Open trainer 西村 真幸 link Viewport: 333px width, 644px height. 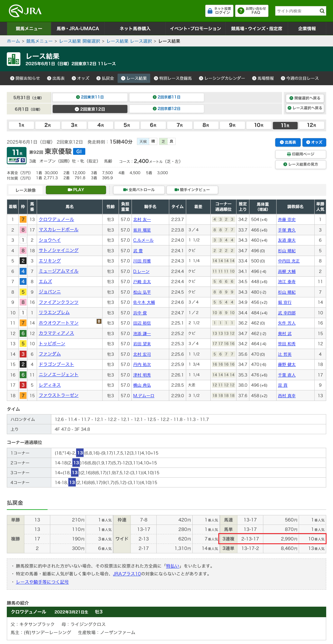click(x=287, y=396)
